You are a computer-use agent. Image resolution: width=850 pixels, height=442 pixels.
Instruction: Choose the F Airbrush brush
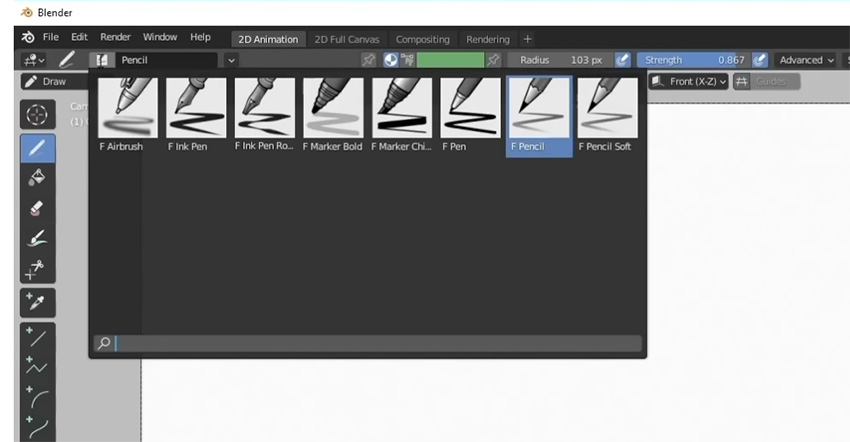[127, 115]
